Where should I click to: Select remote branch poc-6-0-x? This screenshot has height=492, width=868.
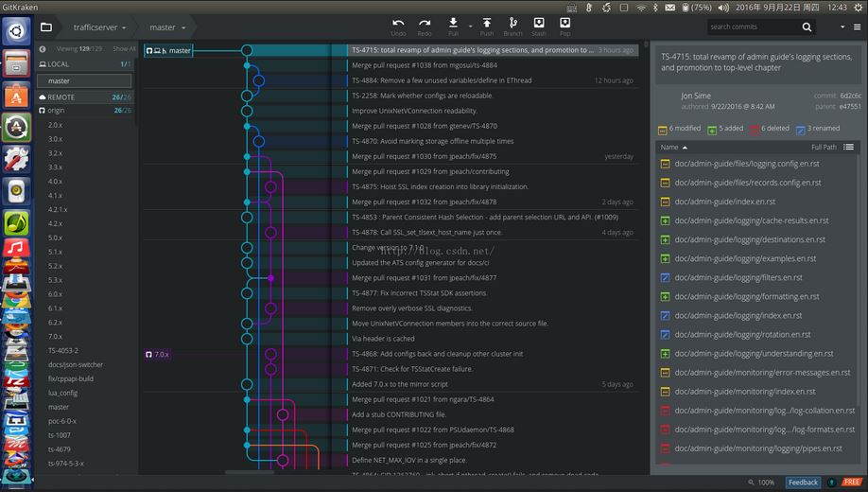[62, 421]
